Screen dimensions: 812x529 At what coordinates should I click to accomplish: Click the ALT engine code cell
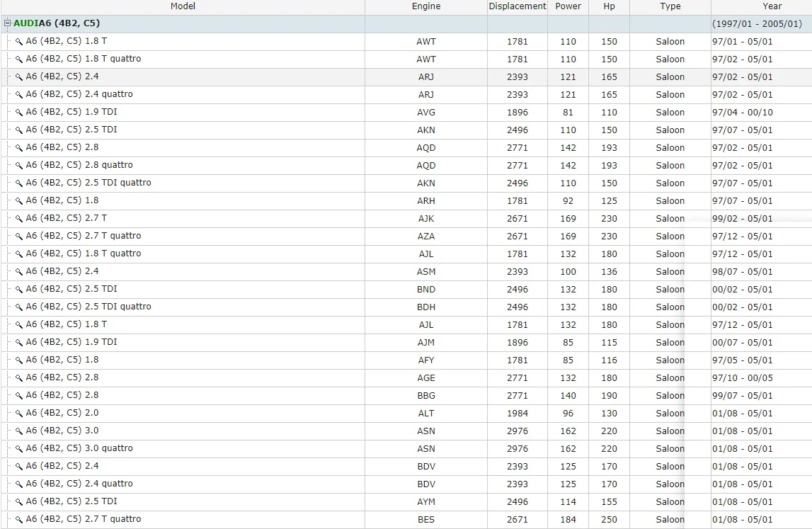(426, 413)
